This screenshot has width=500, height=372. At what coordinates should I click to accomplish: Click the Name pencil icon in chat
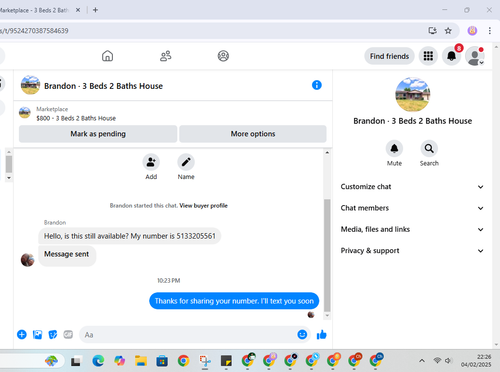pyautogui.click(x=186, y=162)
